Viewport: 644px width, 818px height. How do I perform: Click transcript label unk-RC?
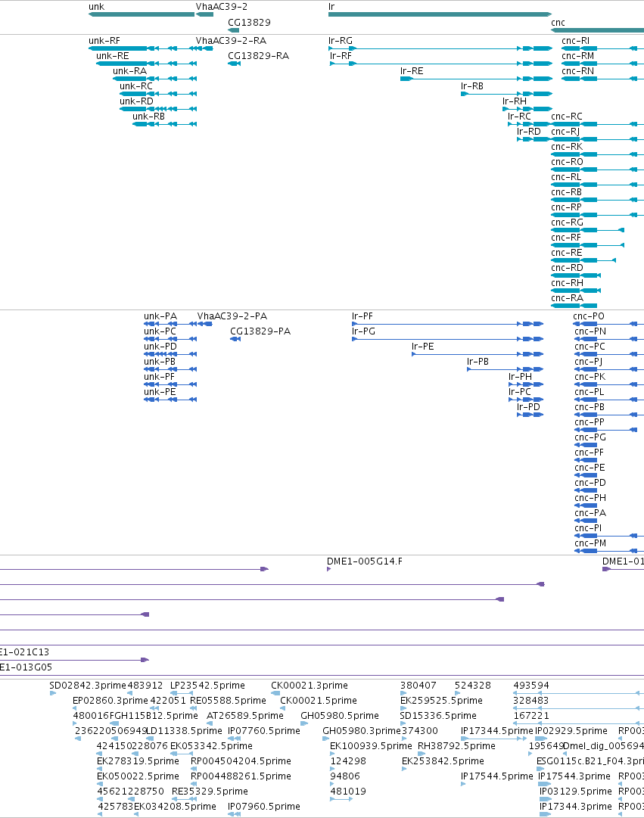coord(136,86)
